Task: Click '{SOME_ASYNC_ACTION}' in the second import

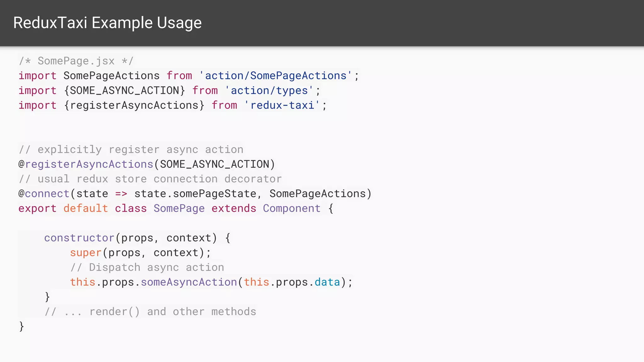Action: click(125, 90)
